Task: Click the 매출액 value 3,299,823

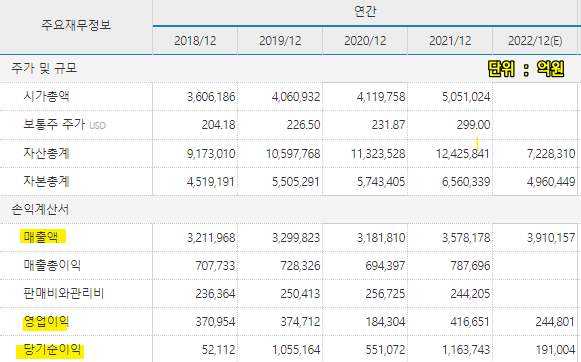Action: 296,238
